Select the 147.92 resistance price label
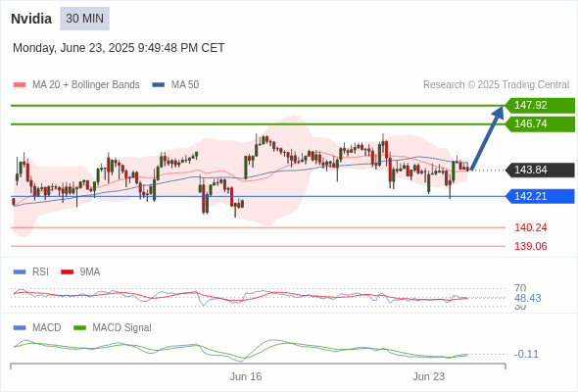This screenshot has height=392, width=578. (540, 105)
